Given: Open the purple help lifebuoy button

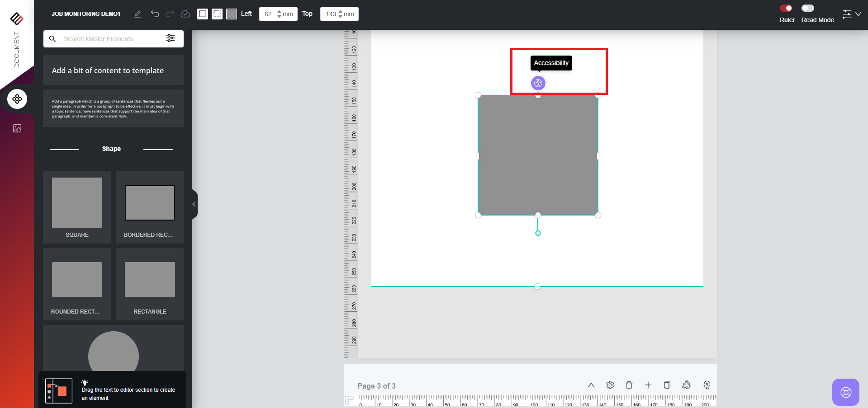Looking at the screenshot, I should 845,392.
